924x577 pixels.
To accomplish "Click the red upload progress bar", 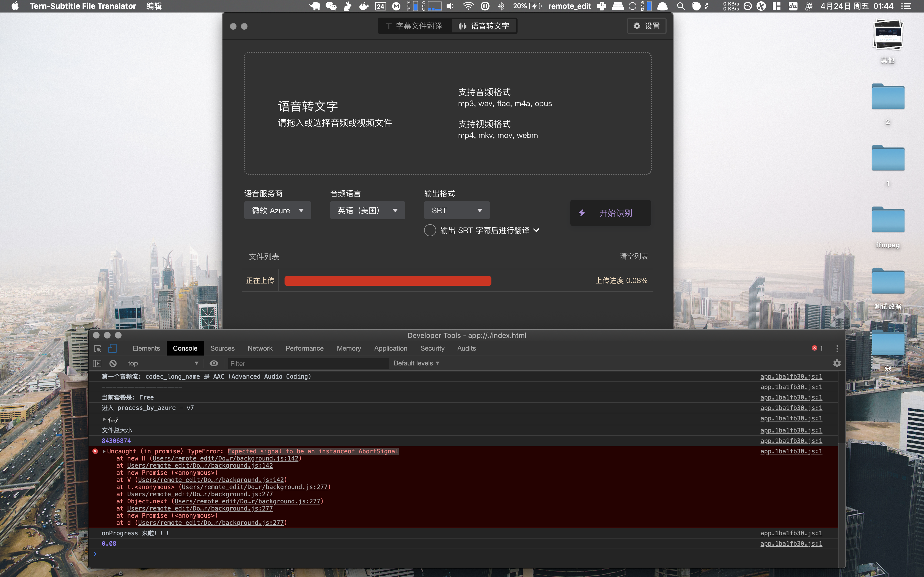I will pos(387,281).
